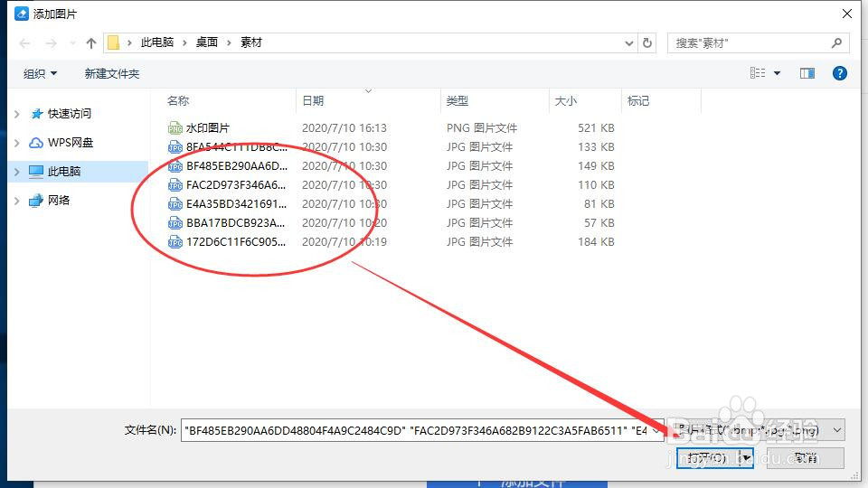This screenshot has width=868, height=488.
Task: Select the file 172D6C11F6C905...
Action: (x=236, y=242)
